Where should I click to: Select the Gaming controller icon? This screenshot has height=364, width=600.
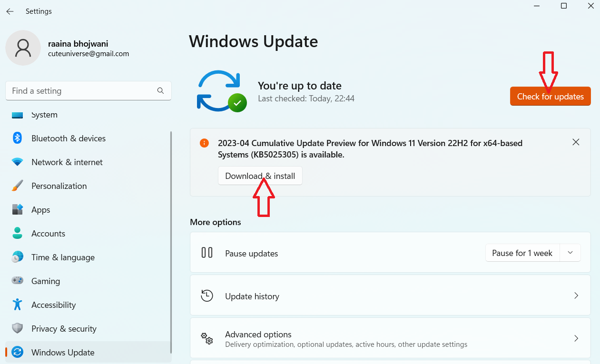(18, 281)
